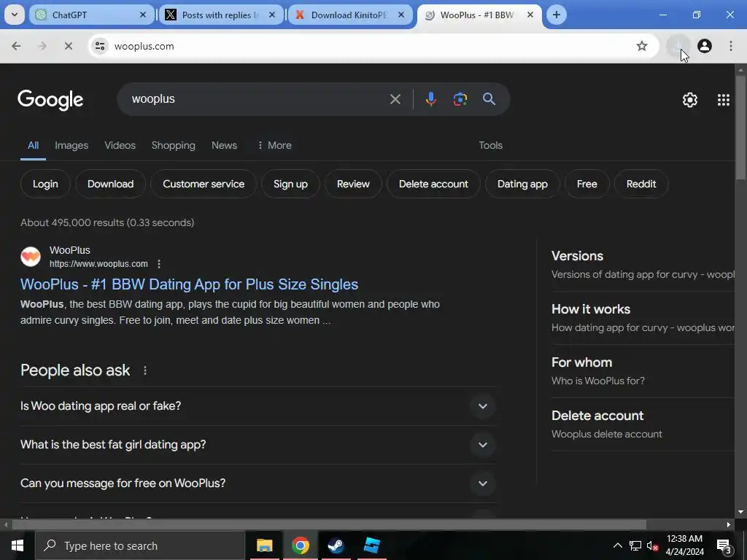Switch to Shopping results
This screenshot has width=747, height=560.
coord(174,146)
